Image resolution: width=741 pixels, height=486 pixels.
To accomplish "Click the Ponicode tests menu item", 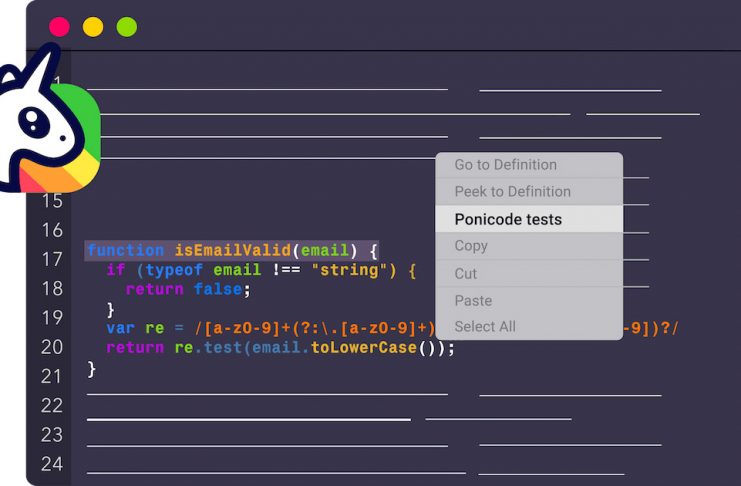I will coord(529,219).
